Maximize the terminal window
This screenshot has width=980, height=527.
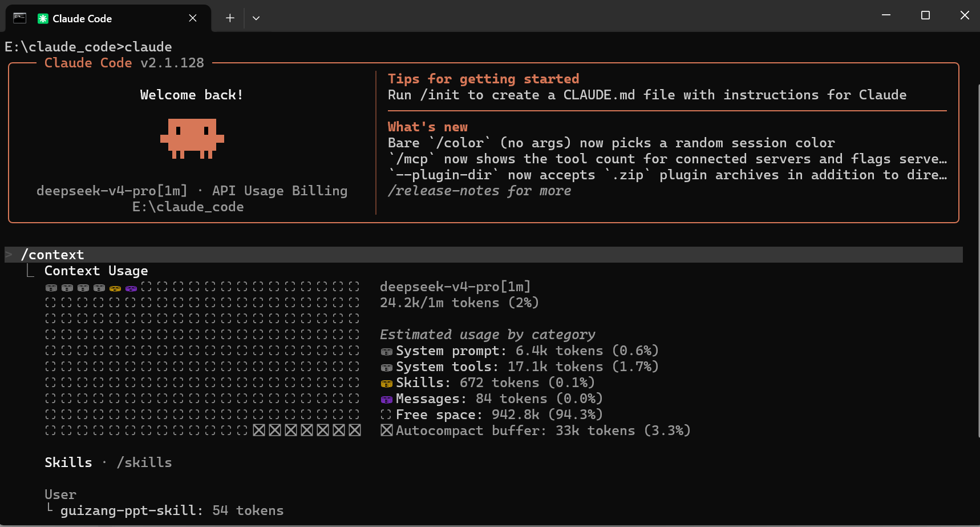point(925,15)
